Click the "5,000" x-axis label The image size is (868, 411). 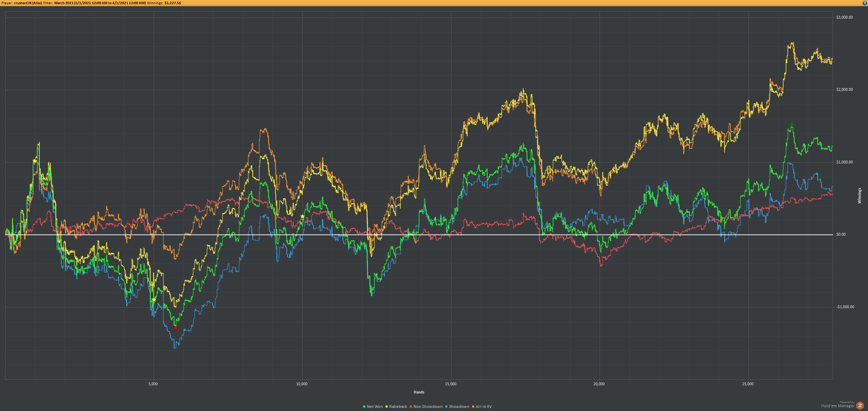click(x=153, y=384)
